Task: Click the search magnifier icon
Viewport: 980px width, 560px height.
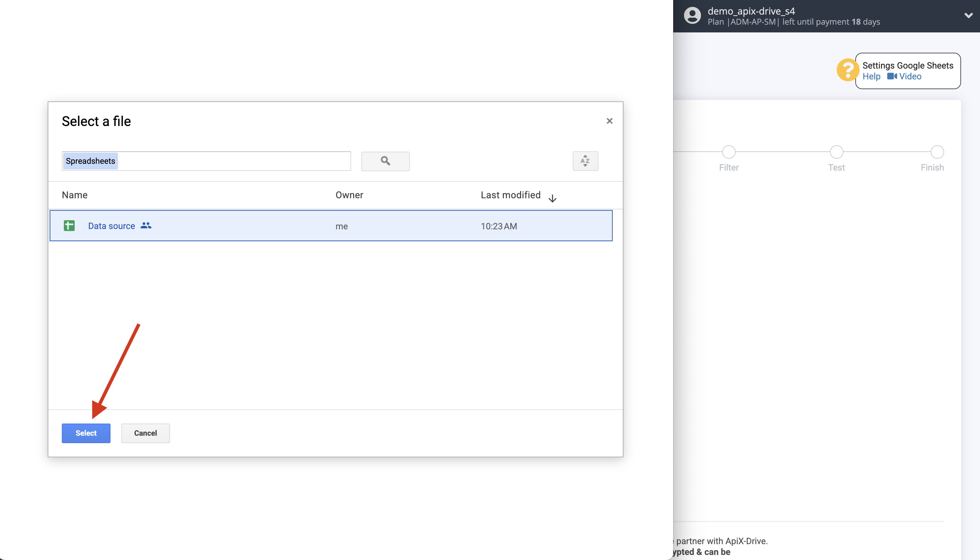Action: tap(385, 161)
